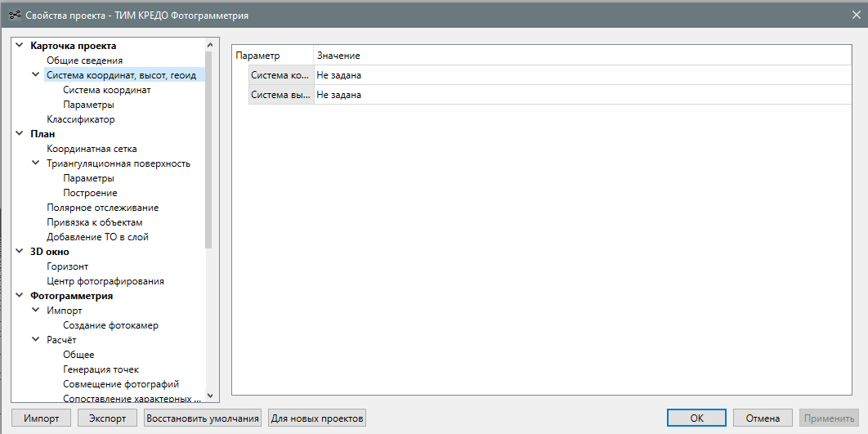Close the Свойства проекта dialog
Viewport: 868px width, 434px height.
856,15
